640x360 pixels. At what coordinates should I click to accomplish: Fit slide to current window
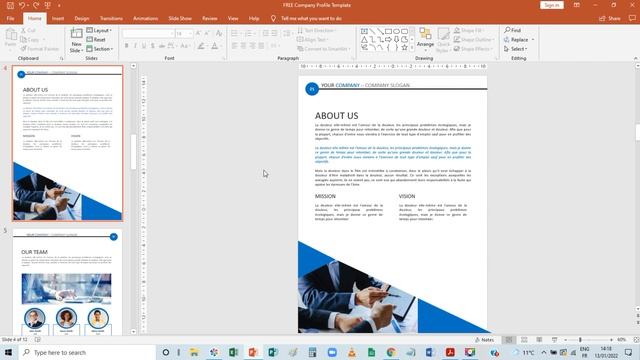[x=636, y=340]
